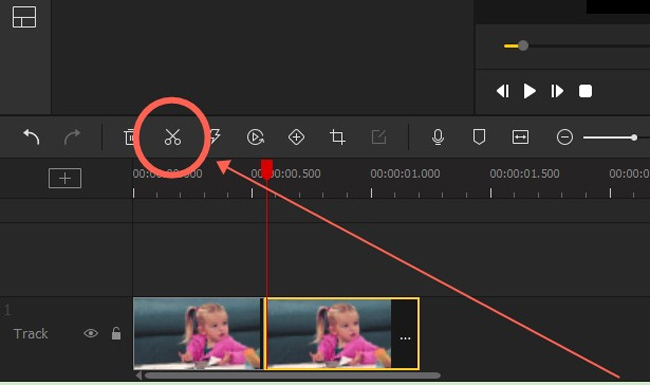
Task: Open the layout panel icon
Action: tap(24, 17)
